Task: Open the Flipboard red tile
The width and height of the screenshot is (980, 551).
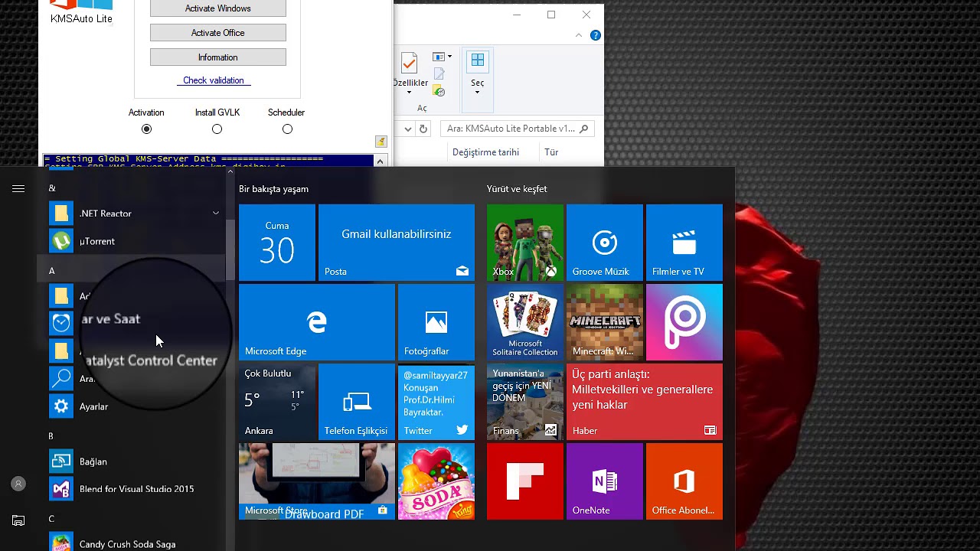Action: point(525,481)
